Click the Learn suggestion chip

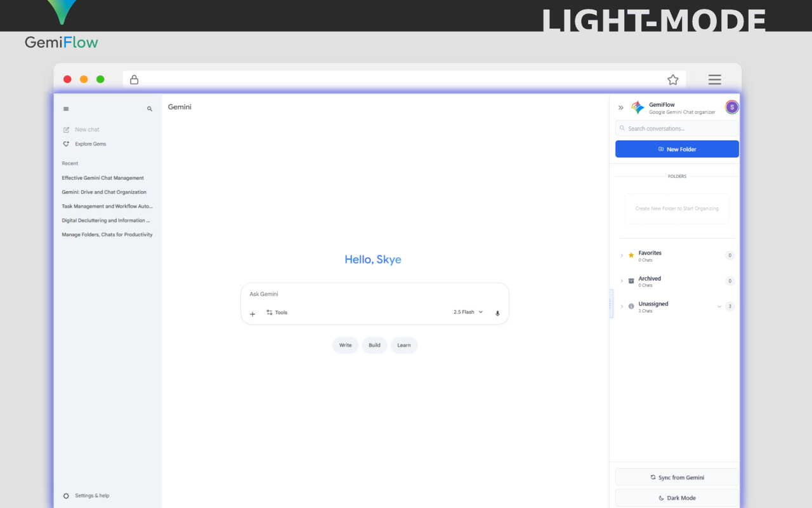coord(404,345)
